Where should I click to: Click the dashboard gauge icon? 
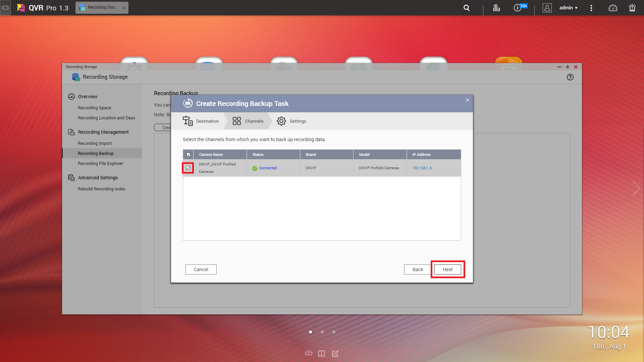point(613,8)
